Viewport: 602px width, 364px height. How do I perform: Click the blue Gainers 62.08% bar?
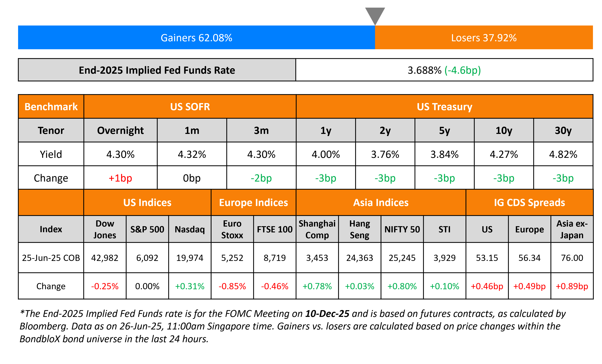click(196, 38)
